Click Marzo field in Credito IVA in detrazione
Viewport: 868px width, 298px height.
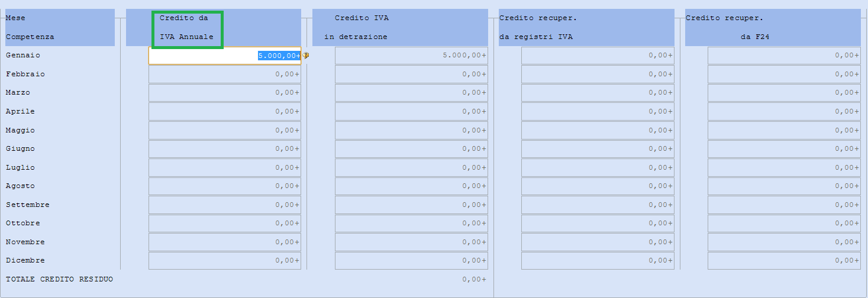(411, 93)
